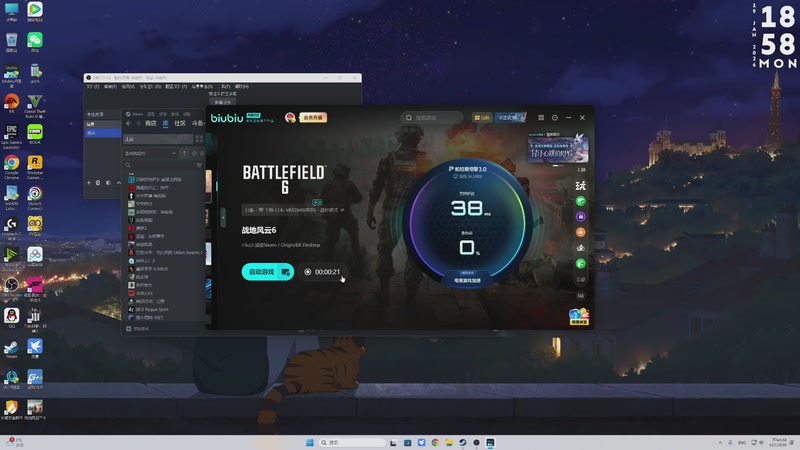
Task: Open File Explorer from the taskbar
Action: (x=449, y=442)
